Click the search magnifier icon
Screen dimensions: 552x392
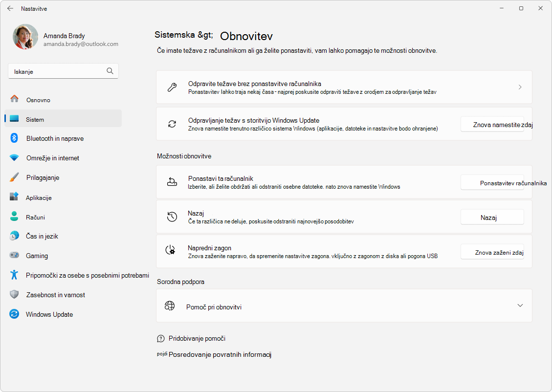click(110, 71)
